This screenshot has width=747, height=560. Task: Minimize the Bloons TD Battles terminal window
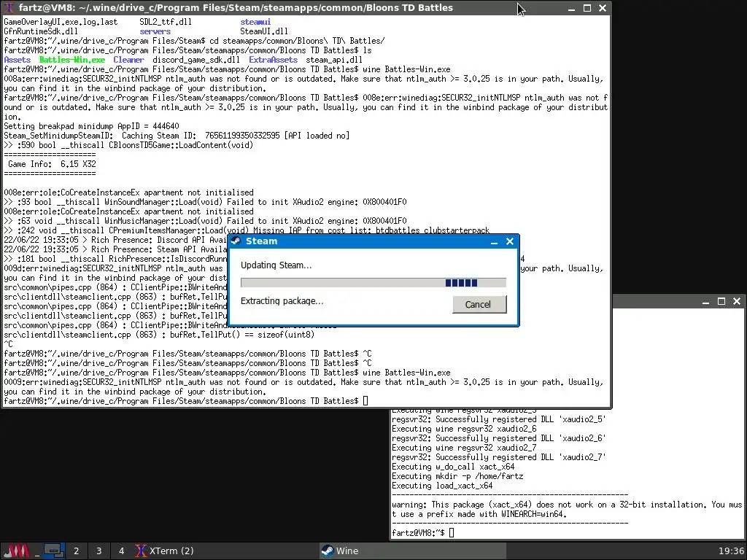571,8
